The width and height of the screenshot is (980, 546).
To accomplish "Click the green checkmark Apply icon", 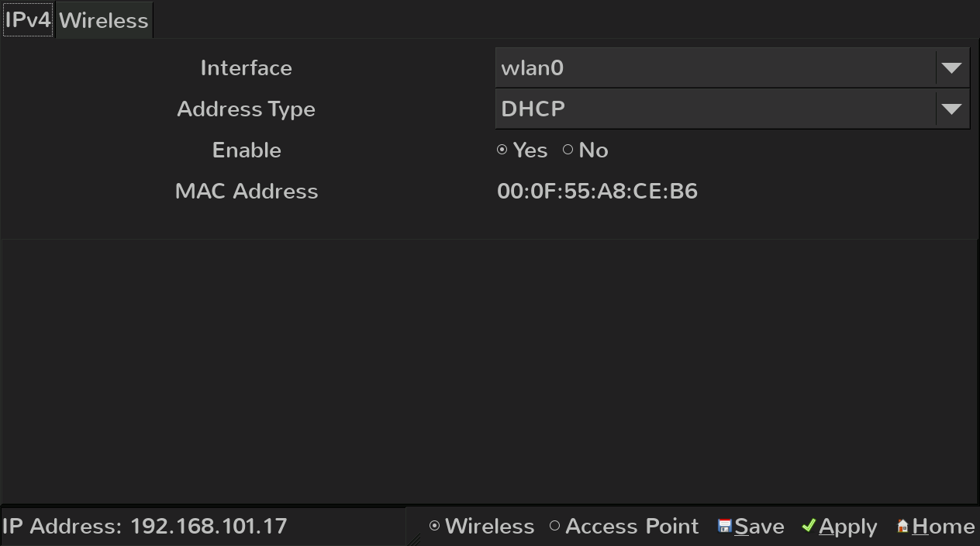I will point(809,526).
